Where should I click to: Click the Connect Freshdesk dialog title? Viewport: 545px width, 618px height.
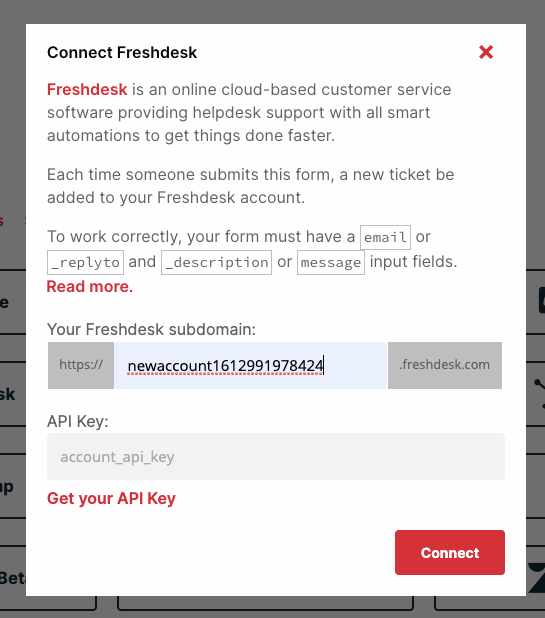[x=122, y=52]
